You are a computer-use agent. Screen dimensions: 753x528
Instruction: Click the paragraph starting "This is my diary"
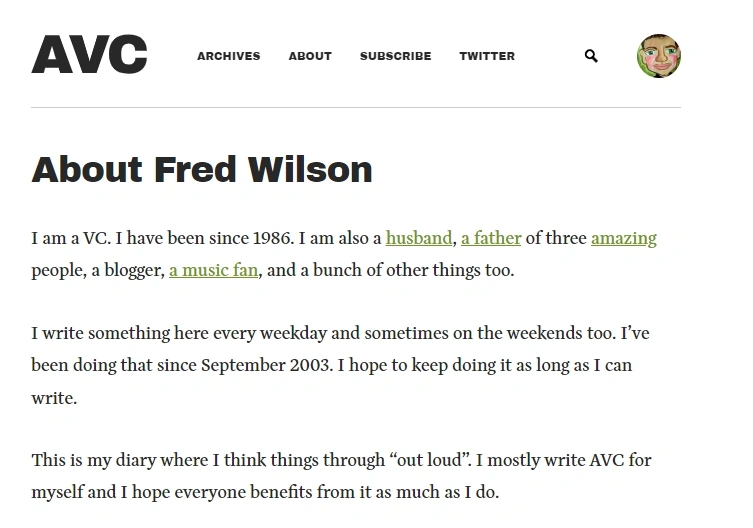click(x=341, y=476)
